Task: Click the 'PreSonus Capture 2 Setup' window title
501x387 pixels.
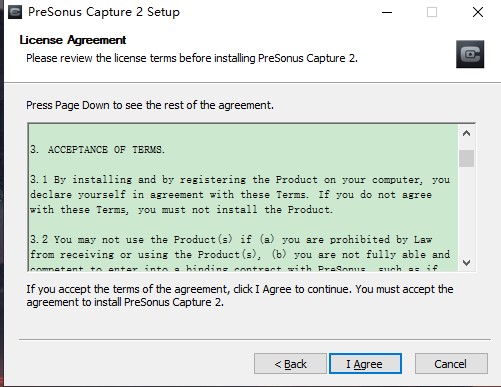Action: (104, 12)
